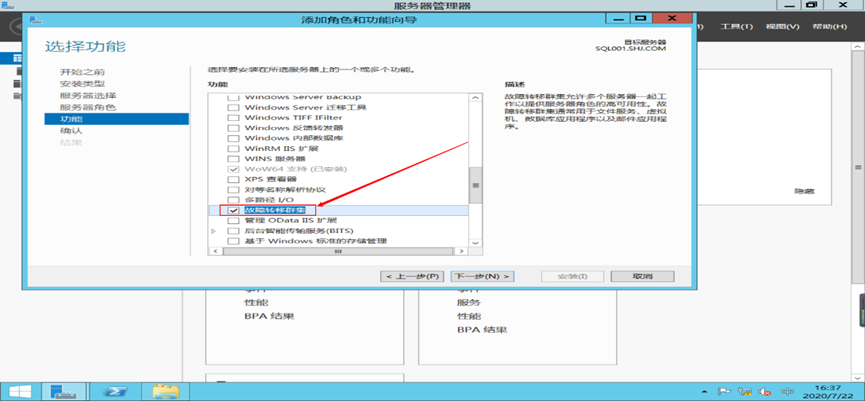Click the 隐藏 link in Server Manager

click(x=804, y=191)
